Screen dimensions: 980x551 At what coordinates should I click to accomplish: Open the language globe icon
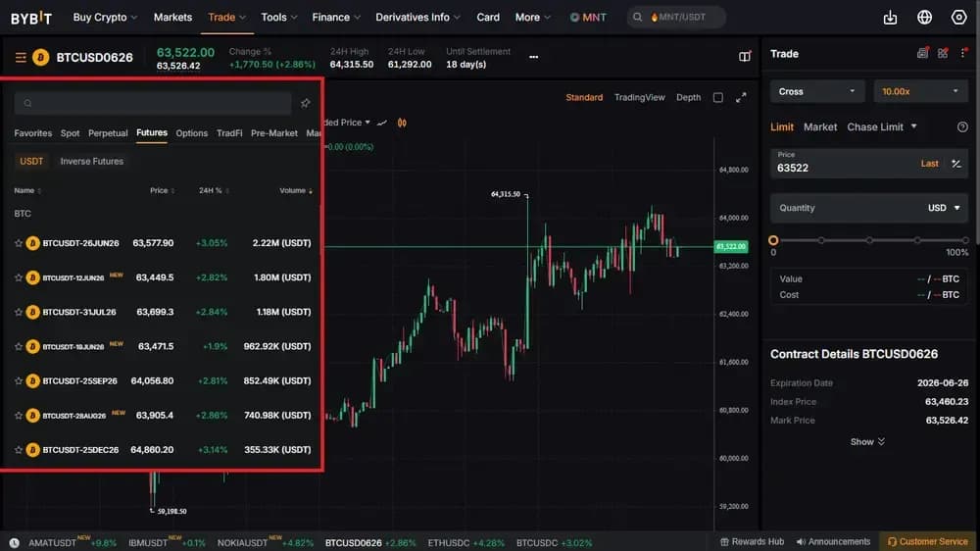[924, 18]
